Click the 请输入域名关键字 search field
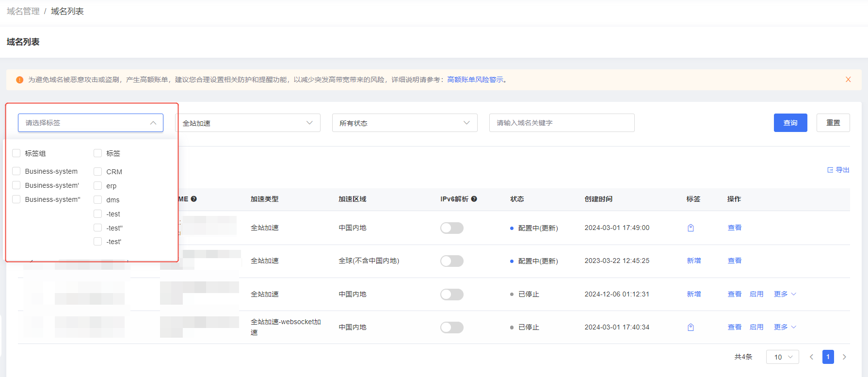The width and height of the screenshot is (868, 377). point(562,123)
